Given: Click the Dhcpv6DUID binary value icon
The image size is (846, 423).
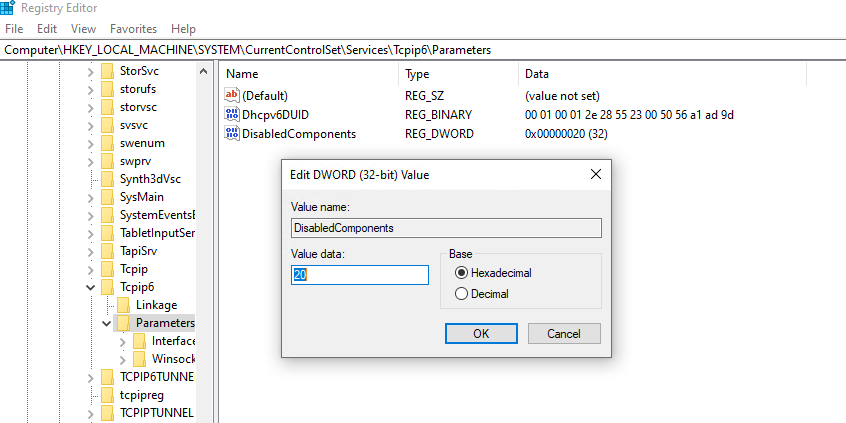Looking at the screenshot, I should point(231,114).
